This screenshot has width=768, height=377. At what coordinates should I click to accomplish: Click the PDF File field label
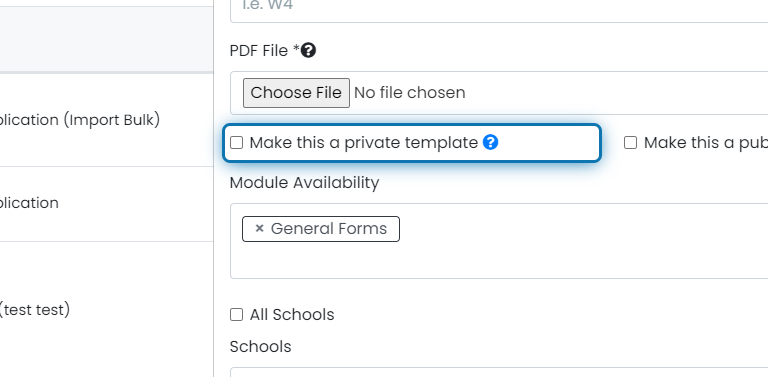[x=264, y=50]
